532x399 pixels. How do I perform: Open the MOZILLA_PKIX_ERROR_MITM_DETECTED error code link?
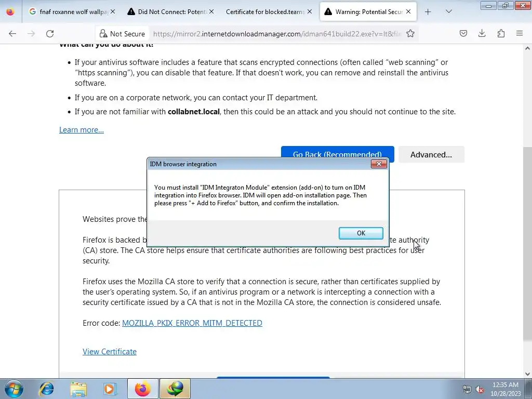pyautogui.click(x=192, y=323)
